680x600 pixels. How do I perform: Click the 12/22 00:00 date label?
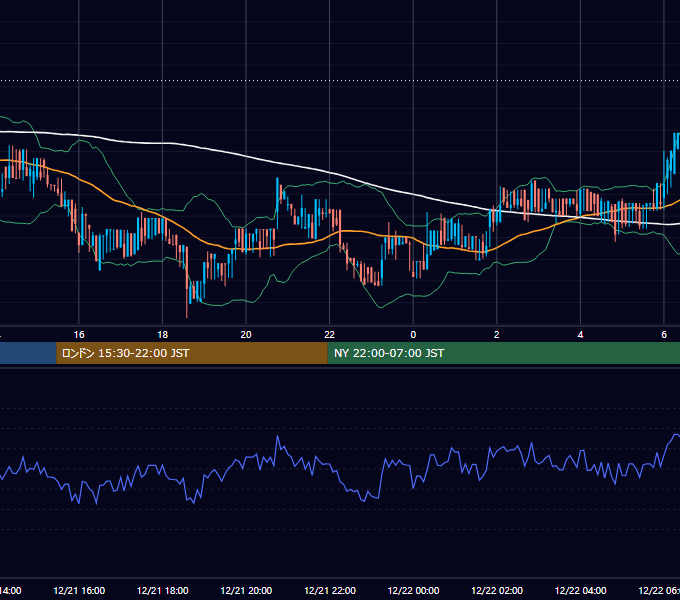click(413, 590)
